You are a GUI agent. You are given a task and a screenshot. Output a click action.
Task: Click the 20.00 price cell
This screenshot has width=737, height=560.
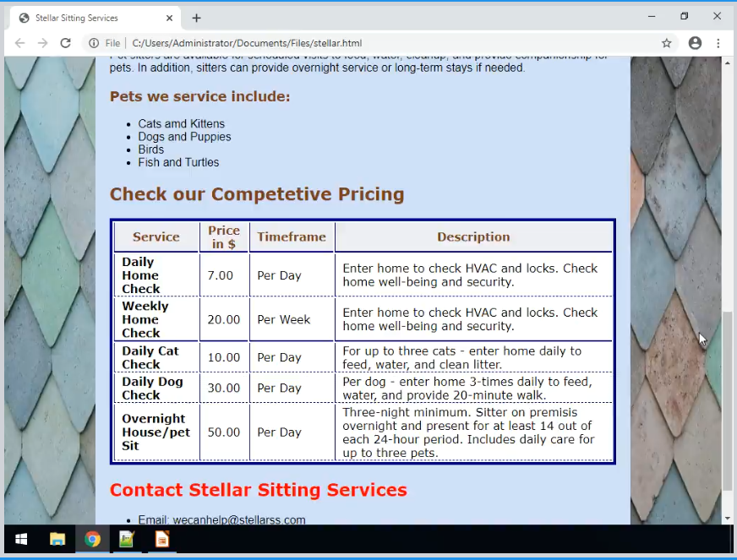click(224, 319)
